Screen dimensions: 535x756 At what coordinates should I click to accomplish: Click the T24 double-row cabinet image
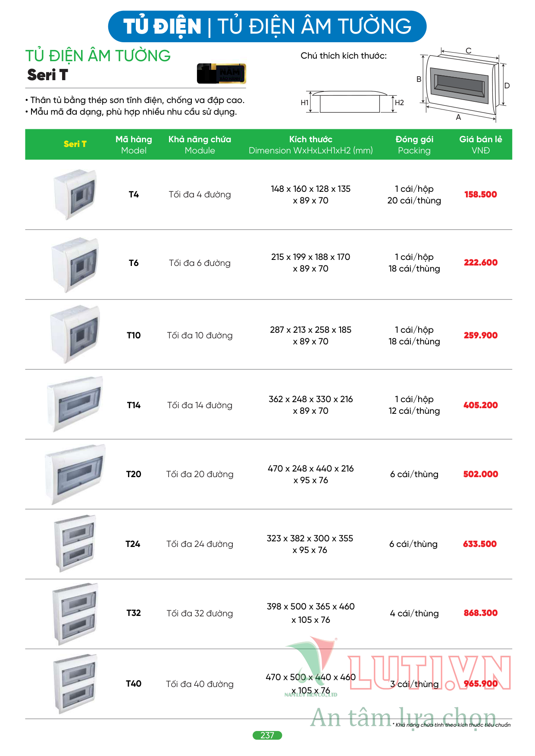coord(75,544)
